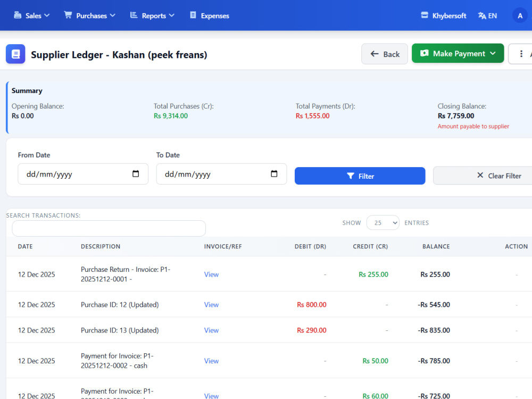The width and height of the screenshot is (532, 399).
Task: Focus the From Date field
Action: pos(83,174)
